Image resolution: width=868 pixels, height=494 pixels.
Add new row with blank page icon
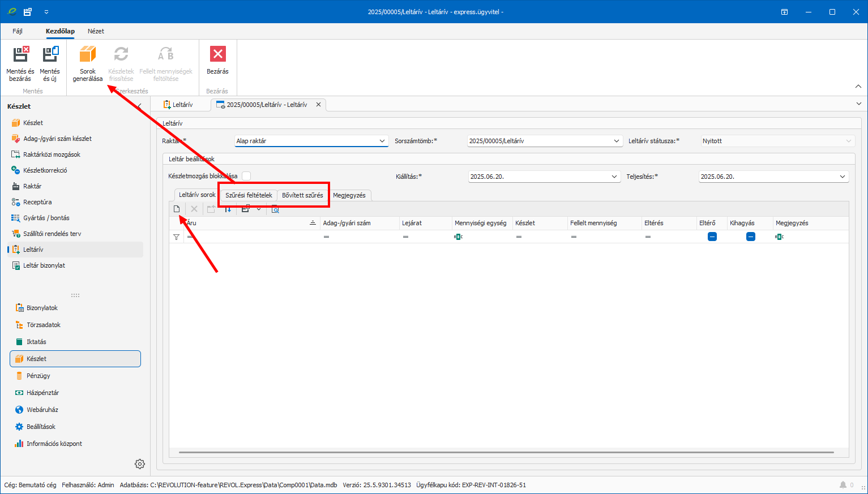[x=177, y=209]
